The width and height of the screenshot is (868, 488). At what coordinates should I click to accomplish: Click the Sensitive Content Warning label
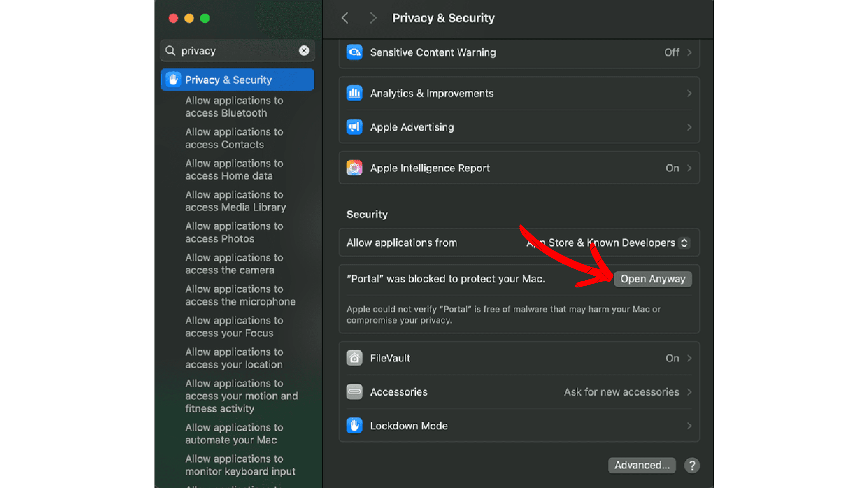(433, 53)
